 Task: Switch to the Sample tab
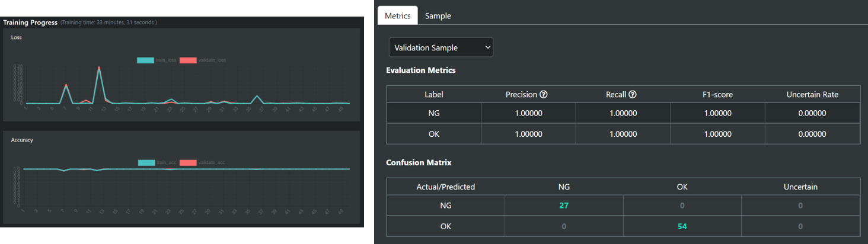click(x=438, y=16)
